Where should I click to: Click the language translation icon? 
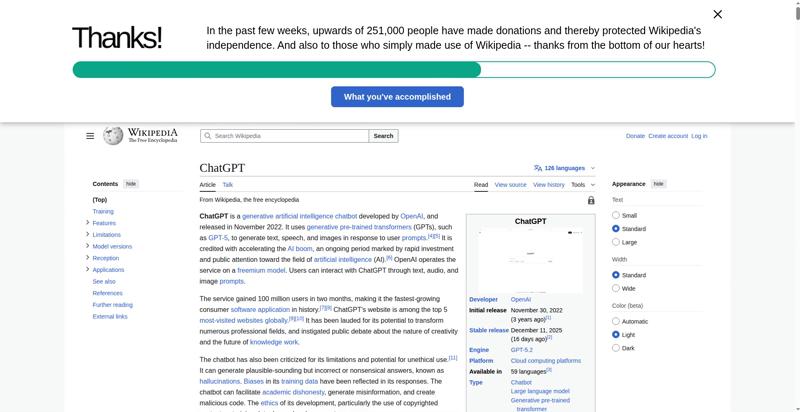(538, 168)
